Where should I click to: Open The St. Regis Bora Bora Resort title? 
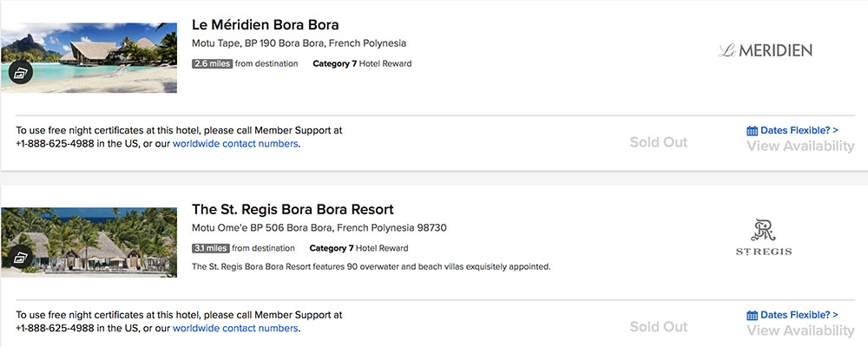[293, 209]
